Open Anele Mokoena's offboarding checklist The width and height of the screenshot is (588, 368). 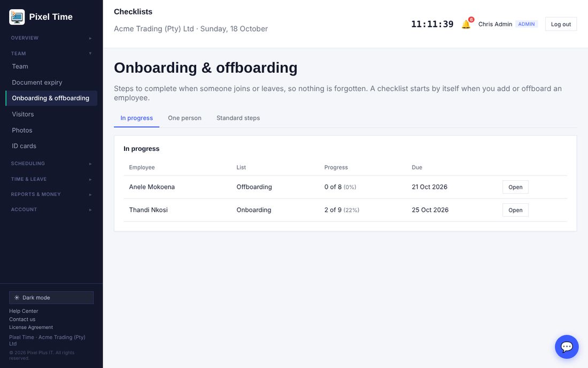(515, 187)
